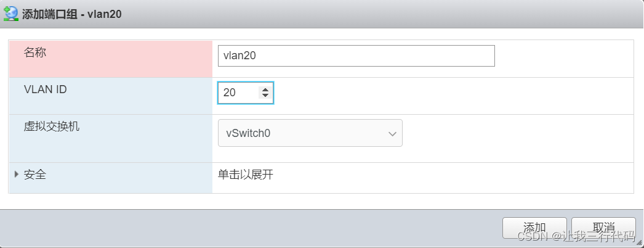Increase VLAN ID using up arrow
Viewport: 644px width, 248px height.
coord(265,89)
